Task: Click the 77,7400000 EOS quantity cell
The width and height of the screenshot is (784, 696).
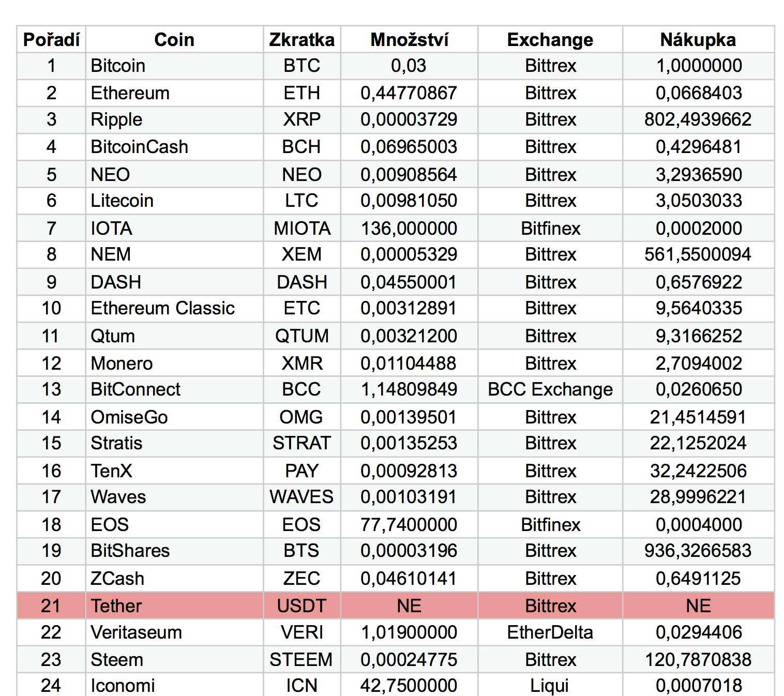Action: pyautogui.click(x=409, y=525)
